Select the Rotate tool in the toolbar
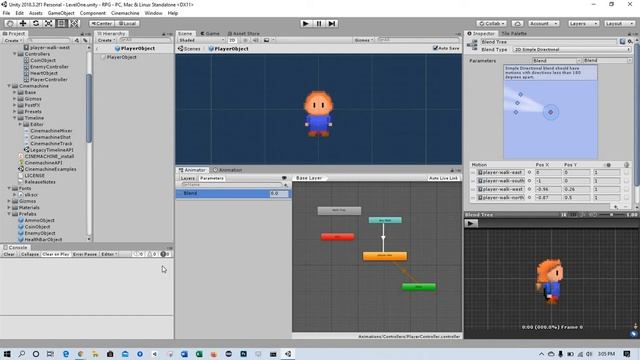Screen dimensions: 640x360 click(36, 23)
